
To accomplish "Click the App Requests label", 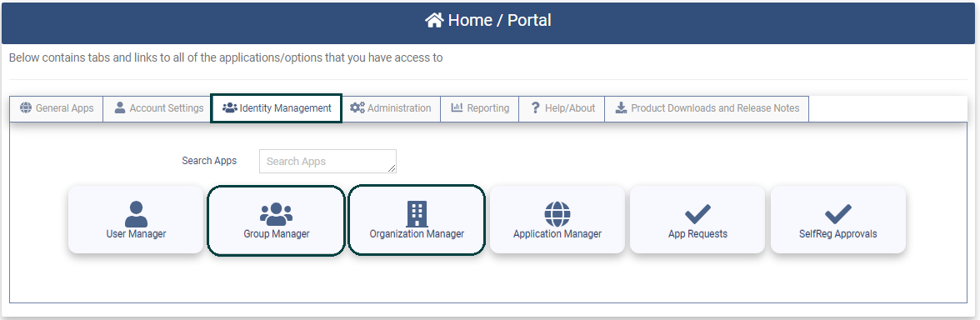I will point(697,234).
